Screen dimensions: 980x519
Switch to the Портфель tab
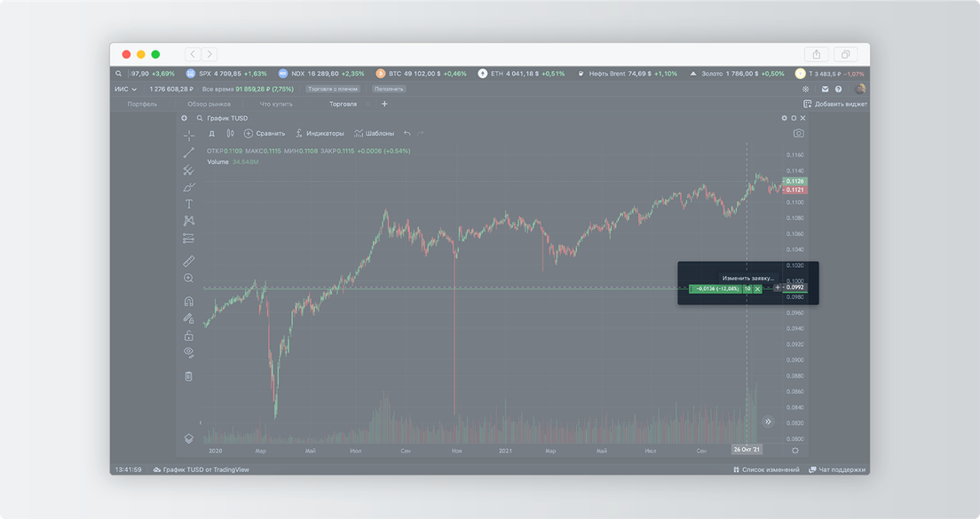pyautogui.click(x=143, y=104)
